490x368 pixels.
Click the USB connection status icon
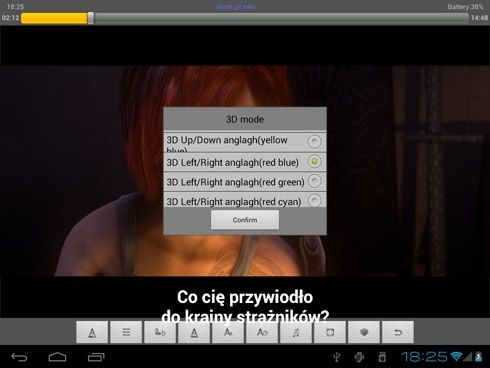point(337,357)
